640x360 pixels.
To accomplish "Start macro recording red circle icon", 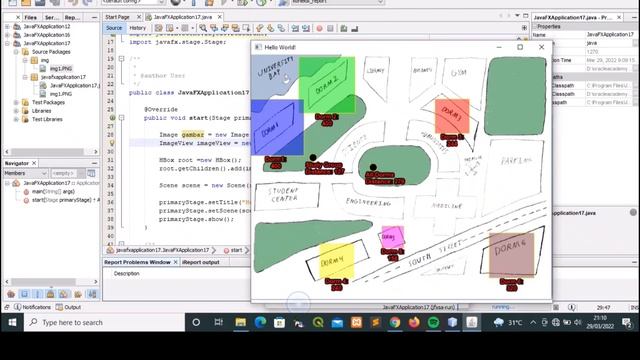I will tap(320, 28).
